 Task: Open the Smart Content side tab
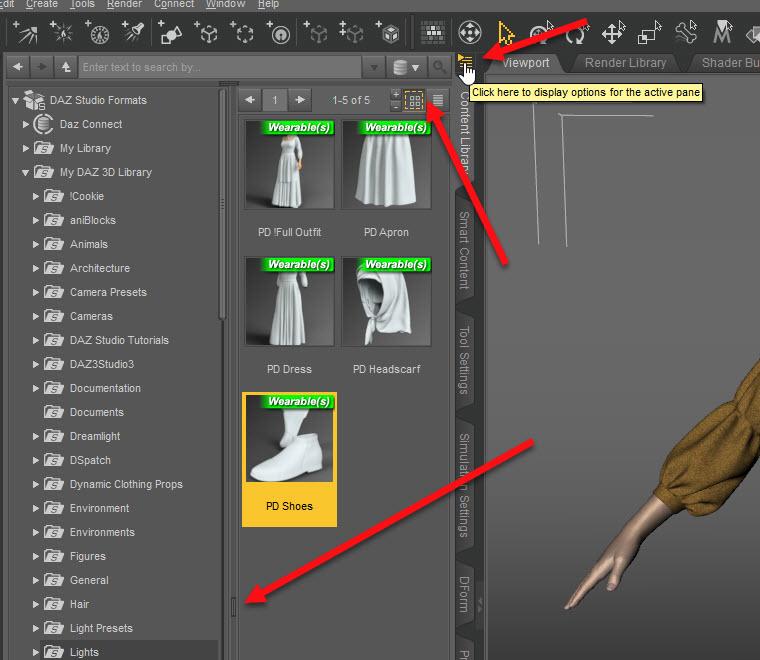coord(464,251)
